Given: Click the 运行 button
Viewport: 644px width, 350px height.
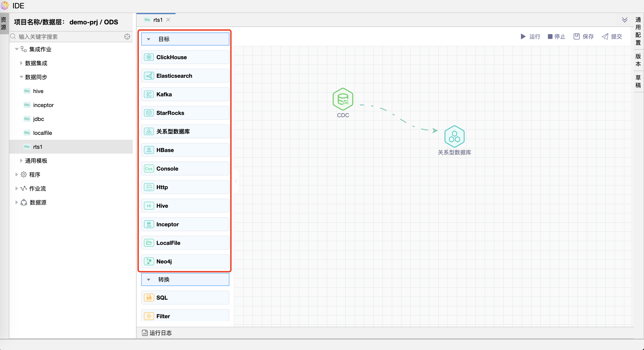Looking at the screenshot, I should (530, 37).
